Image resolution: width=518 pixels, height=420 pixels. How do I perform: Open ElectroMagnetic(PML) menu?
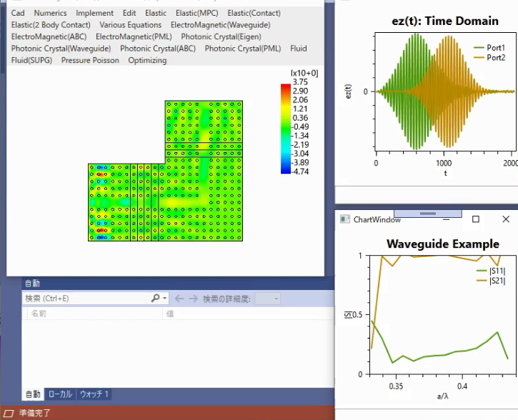tap(134, 36)
